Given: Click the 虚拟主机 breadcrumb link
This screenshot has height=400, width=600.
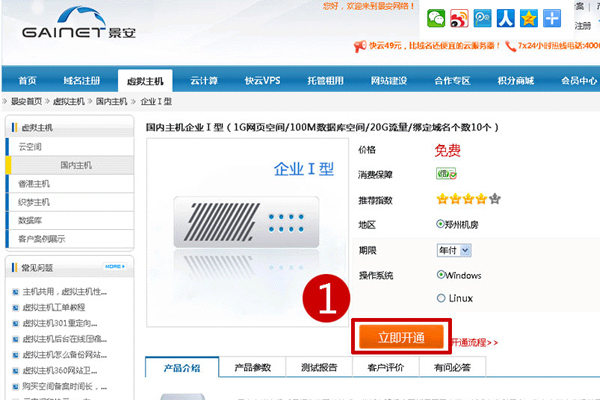Looking at the screenshot, I should [68, 101].
